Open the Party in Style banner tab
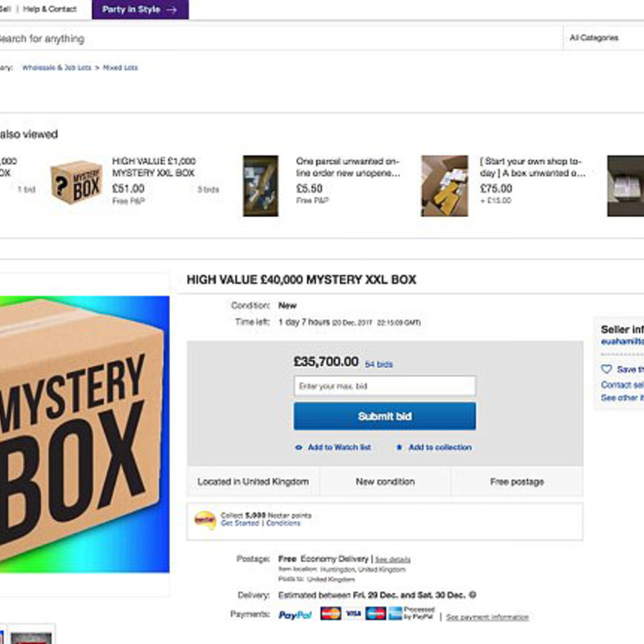The image size is (644, 644). pos(140,10)
